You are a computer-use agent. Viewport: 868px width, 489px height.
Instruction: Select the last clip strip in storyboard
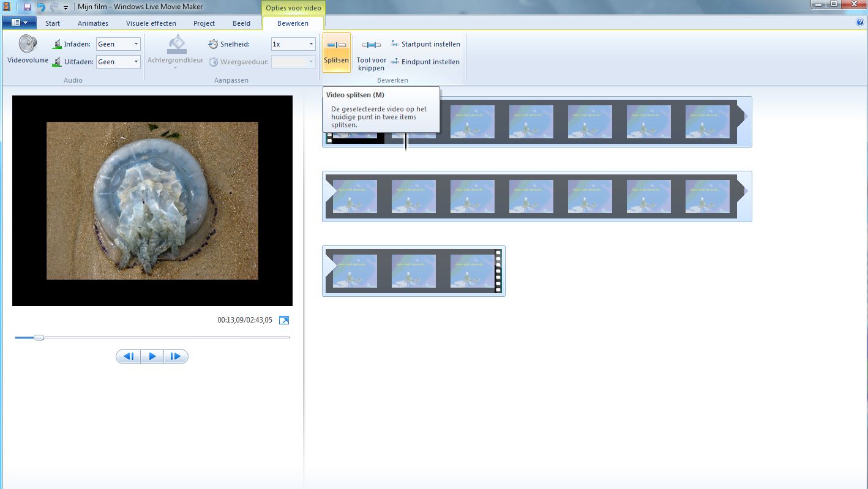pos(413,271)
